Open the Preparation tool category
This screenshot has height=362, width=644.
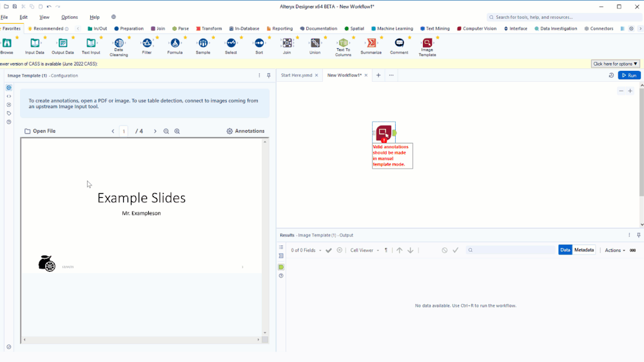point(128,29)
